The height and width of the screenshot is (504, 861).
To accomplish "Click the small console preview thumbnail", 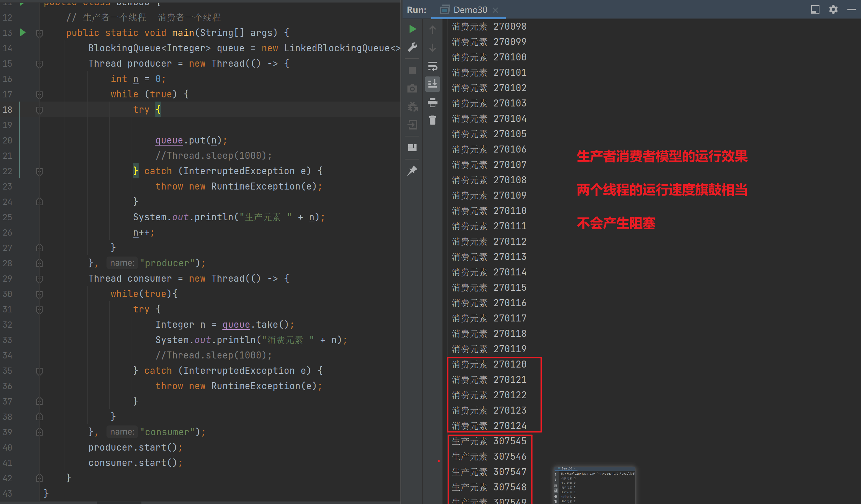I will click(595, 486).
